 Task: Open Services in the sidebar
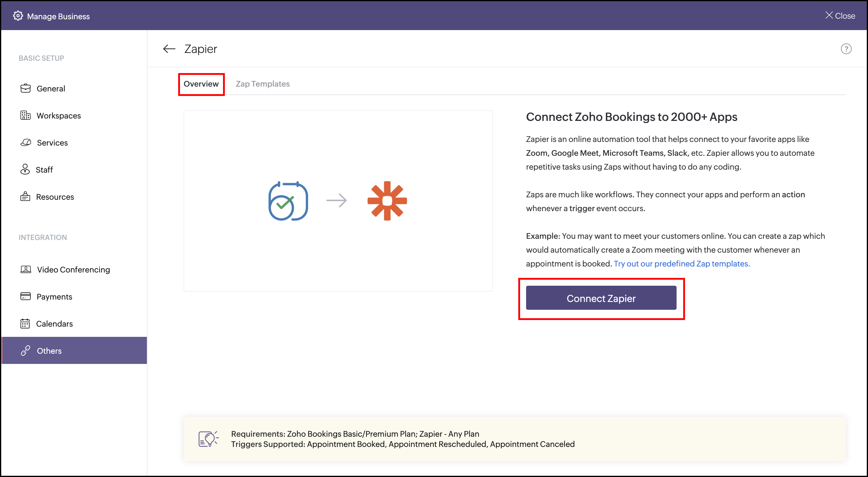tap(52, 143)
